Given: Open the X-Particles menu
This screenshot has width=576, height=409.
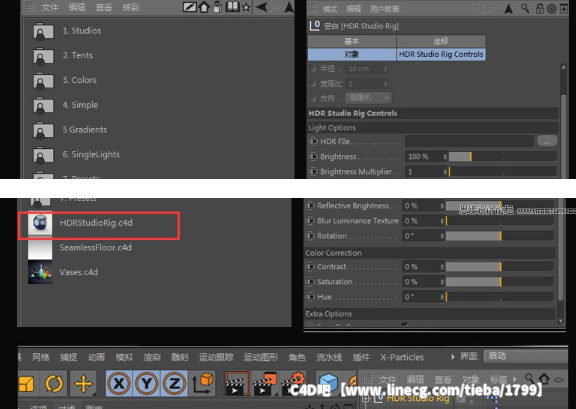Looking at the screenshot, I should pos(402,357).
